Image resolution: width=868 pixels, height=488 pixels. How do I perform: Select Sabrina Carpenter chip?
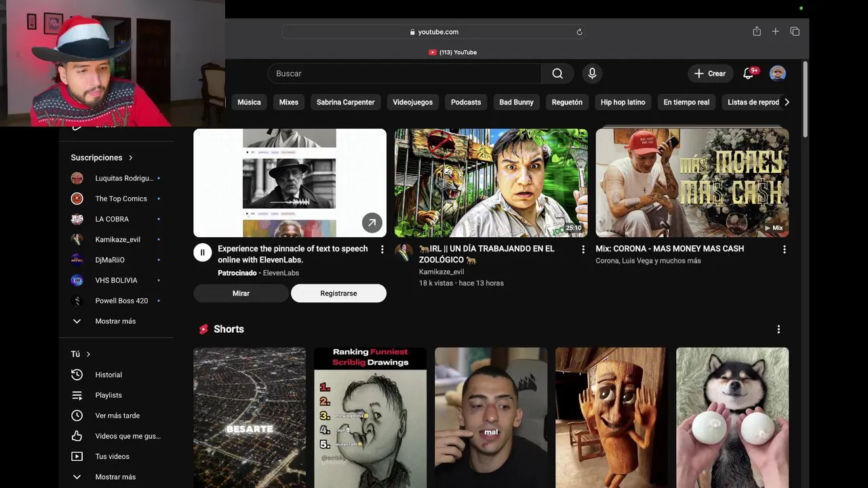coord(346,102)
